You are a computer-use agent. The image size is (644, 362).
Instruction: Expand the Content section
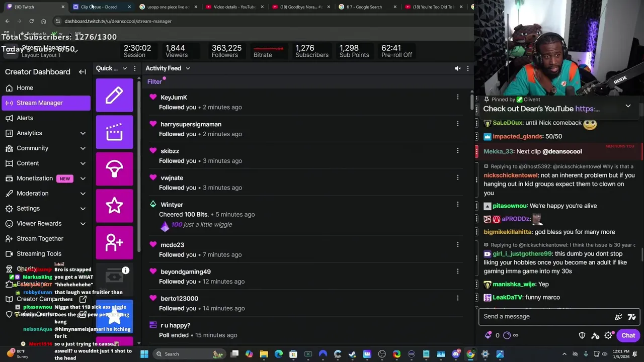click(x=83, y=163)
